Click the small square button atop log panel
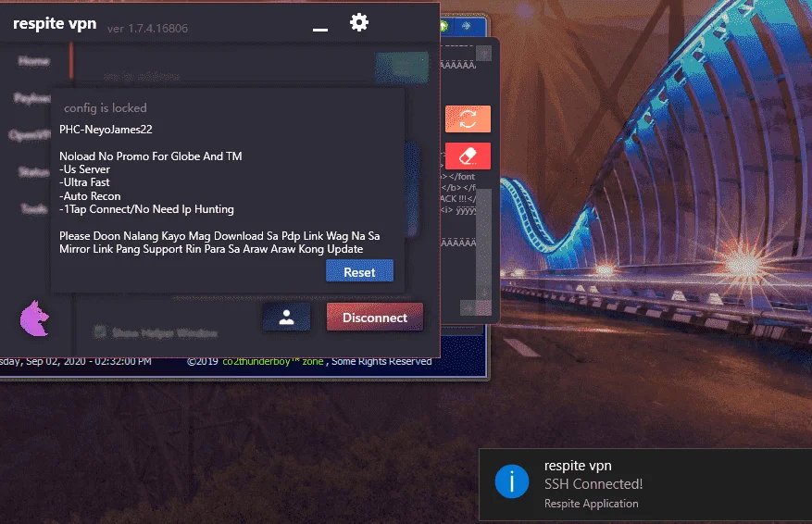812x524 pixels. (483, 54)
